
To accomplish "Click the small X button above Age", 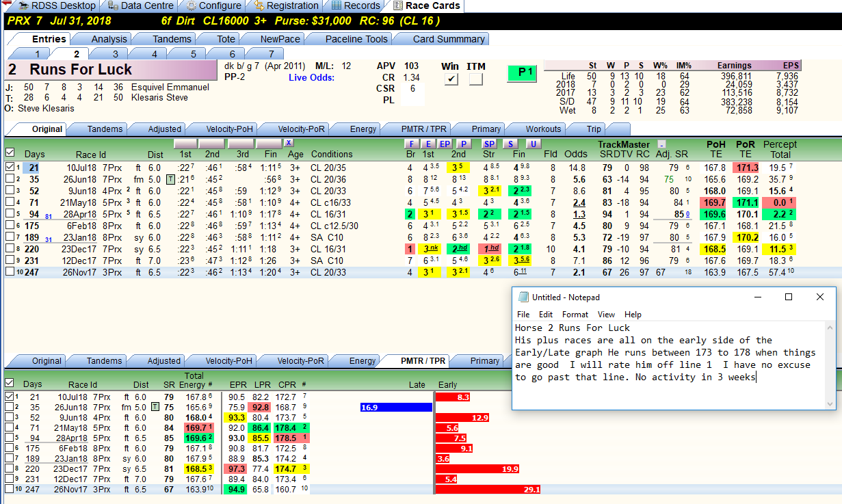I will pyautogui.click(x=289, y=143).
